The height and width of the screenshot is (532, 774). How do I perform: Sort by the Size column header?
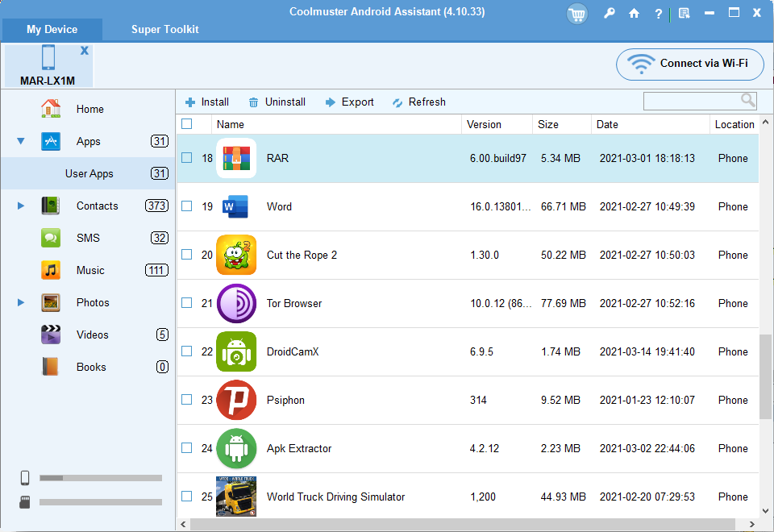[x=562, y=124]
